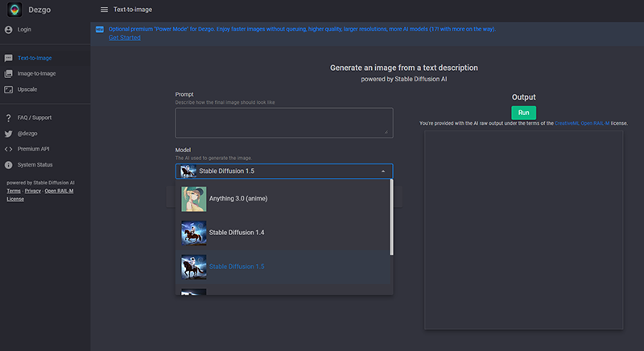The height and width of the screenshot is (351, 644).
Task: Go to Text-to-Image page
Action: 35,58
